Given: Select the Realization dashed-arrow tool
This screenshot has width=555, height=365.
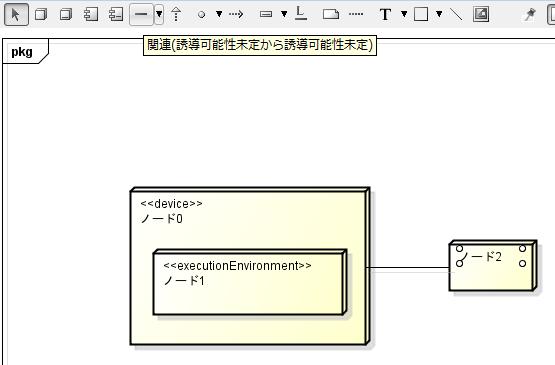Looking at the screenshot, I should (176, 15).
